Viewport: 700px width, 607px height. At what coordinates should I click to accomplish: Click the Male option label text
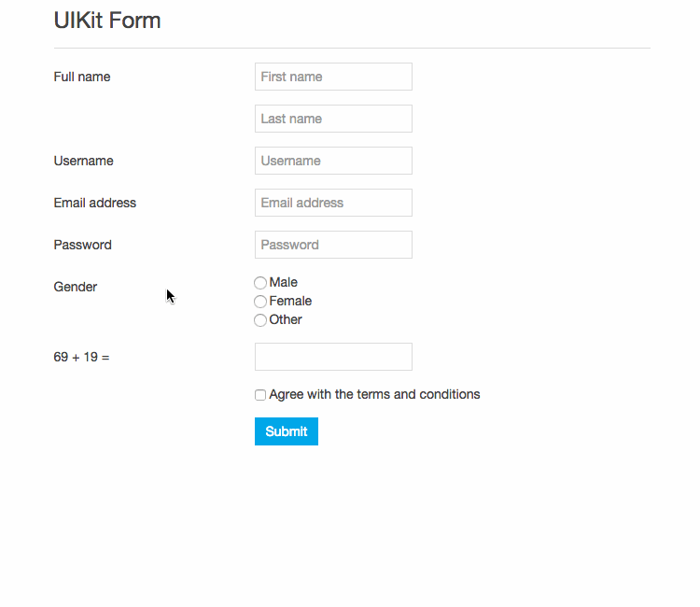click(x=283, y=282)
